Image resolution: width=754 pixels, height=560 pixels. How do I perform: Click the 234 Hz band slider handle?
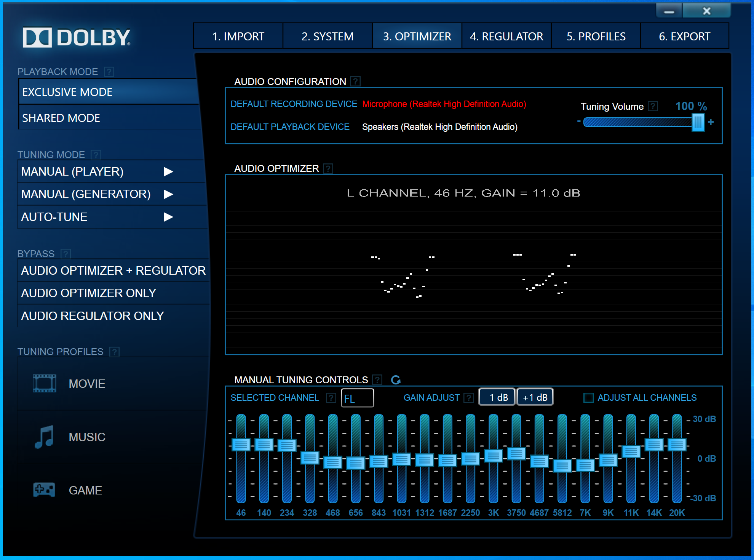[x=287, y=445]
